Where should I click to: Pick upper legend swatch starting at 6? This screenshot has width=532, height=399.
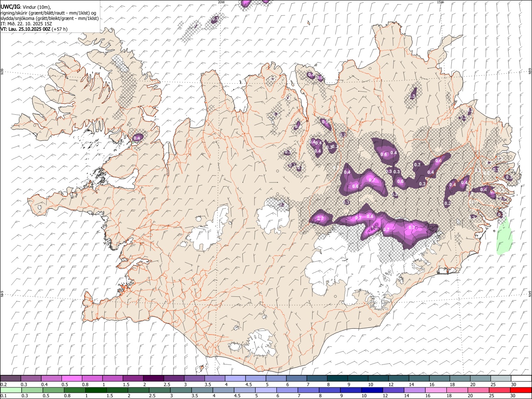coord(296,379)
